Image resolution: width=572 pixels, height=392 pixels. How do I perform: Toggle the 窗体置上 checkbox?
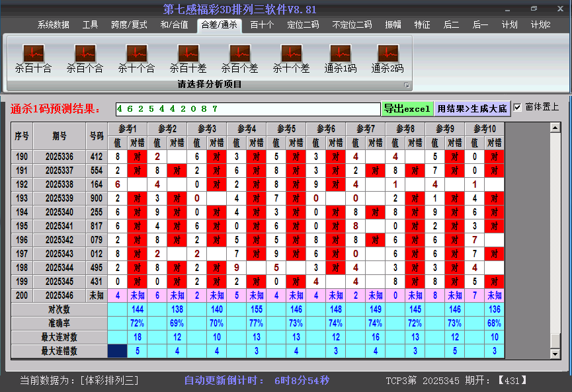tap(518, 107)
